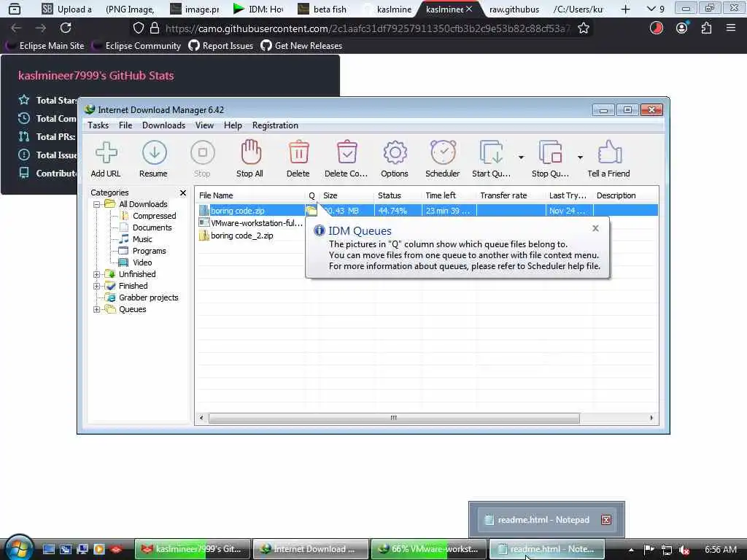Click scroll left arrow in download list
This screenshot has height=560, width=747.
point(201,418)
